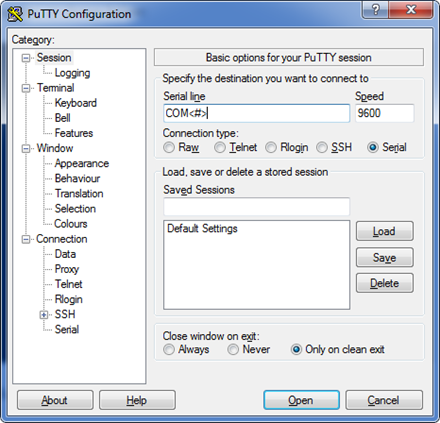440x423 pixels.
Task: Collapse the Connection category node
Action: [26, 239]
